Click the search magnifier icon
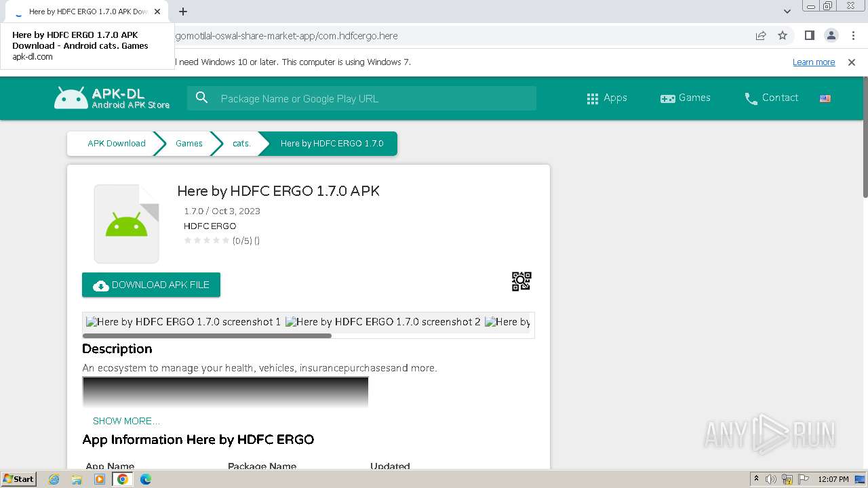868x488 pixels. 201,98
